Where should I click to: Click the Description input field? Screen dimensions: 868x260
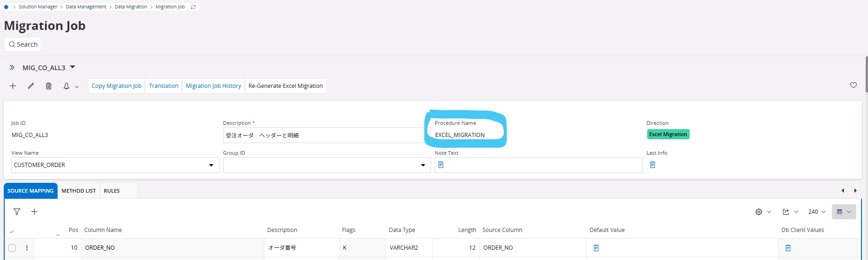click(323, 135)
